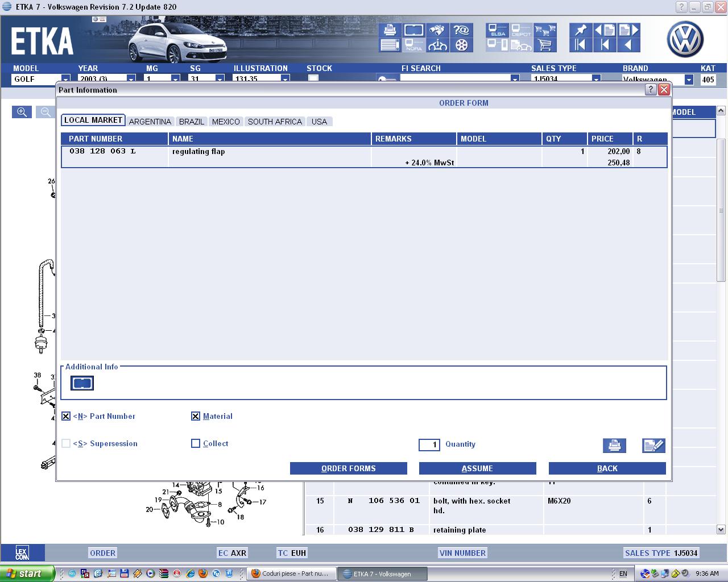
Task: Click the printer icon in top toolbar
Action: tap(390, 30)
